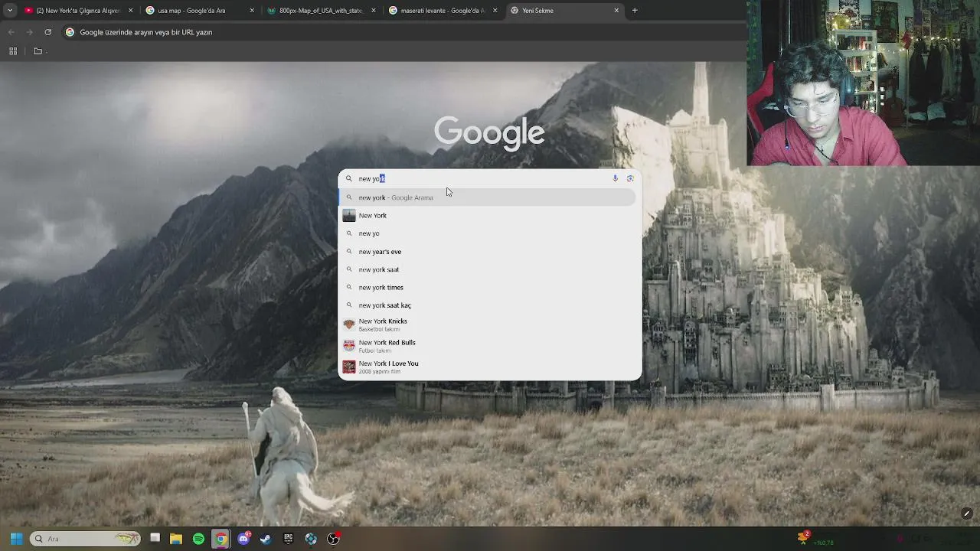The height and width of the screenshot is (551, 980).
Task: Click the customize Chrome pencil icon
Action: [967, 514]
